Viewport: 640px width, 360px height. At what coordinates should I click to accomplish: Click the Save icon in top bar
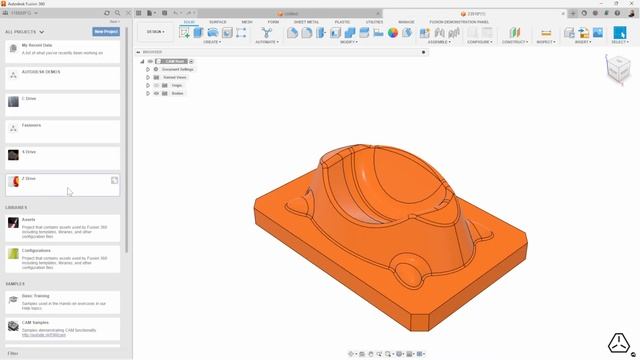pos(164,13)
